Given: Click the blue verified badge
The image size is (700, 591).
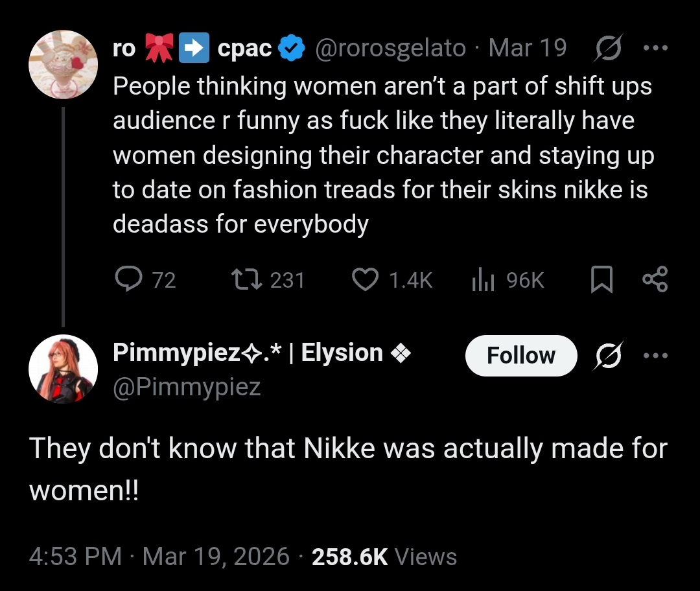Looking at the screenshot, I should (292, 49).
